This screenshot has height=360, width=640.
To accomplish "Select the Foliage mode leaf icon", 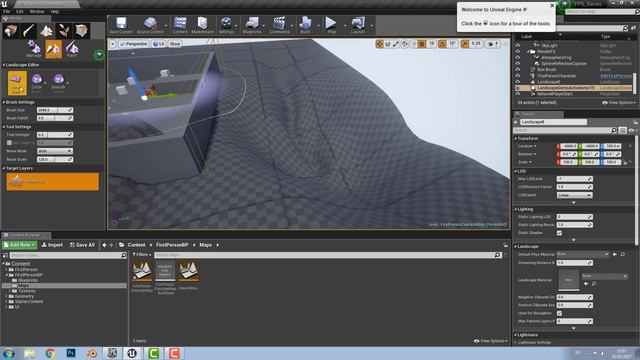I will (x=64, y=31).
